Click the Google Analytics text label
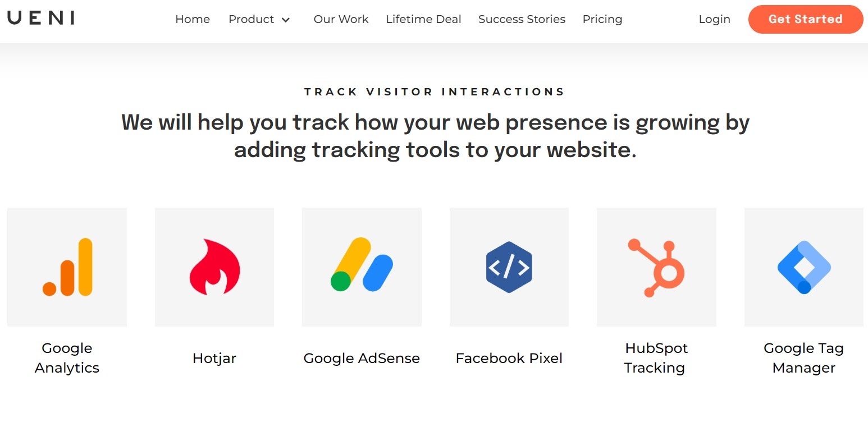Image resolution: width=868 pixels, height=436 pixels. pyautogui.click(x=67, y=358)
